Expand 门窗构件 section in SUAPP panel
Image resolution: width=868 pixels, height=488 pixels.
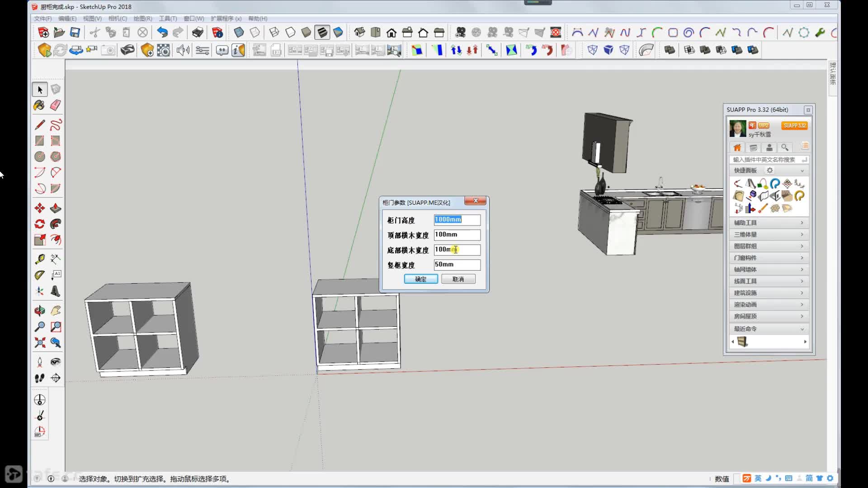(769, 258)
